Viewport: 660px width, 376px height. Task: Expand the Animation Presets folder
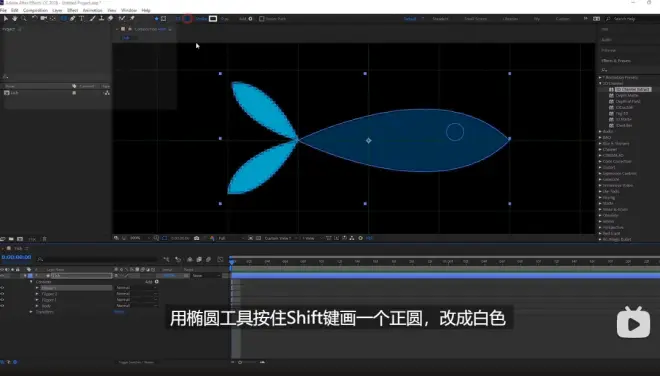600,77
